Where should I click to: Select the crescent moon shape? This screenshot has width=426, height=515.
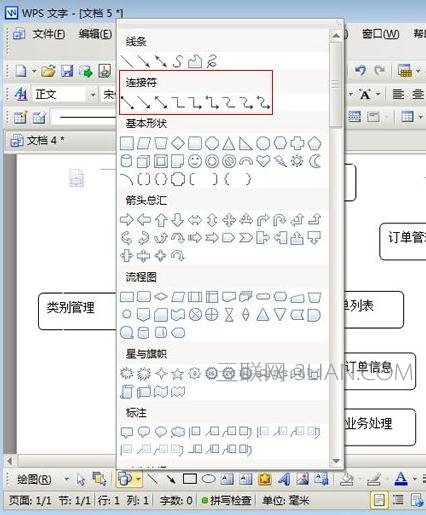[315, 162]
